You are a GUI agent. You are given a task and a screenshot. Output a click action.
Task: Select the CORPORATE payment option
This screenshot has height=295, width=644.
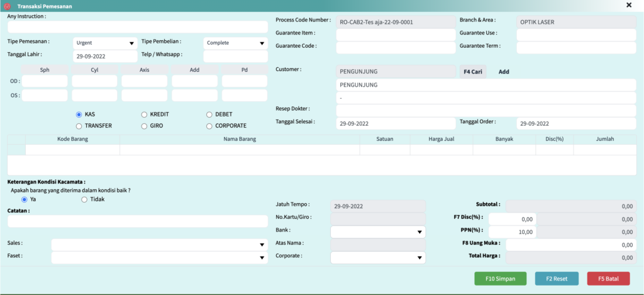click(210, 126)
